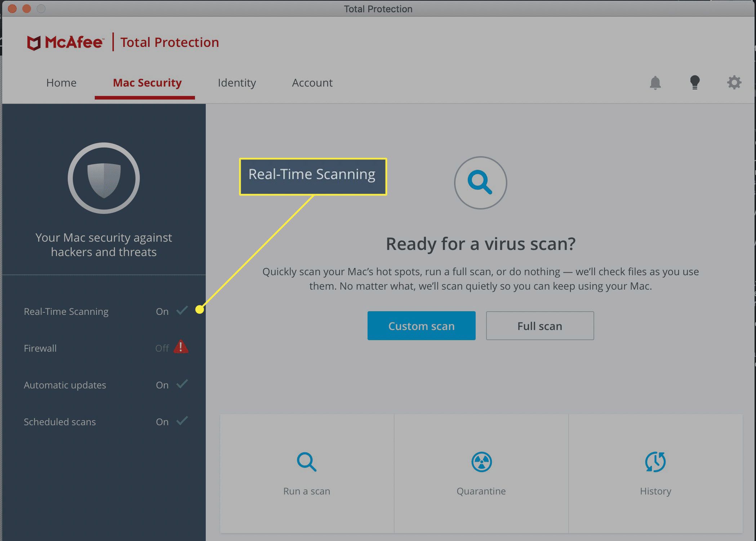Open the settings gear icon

tap(734, 83)
